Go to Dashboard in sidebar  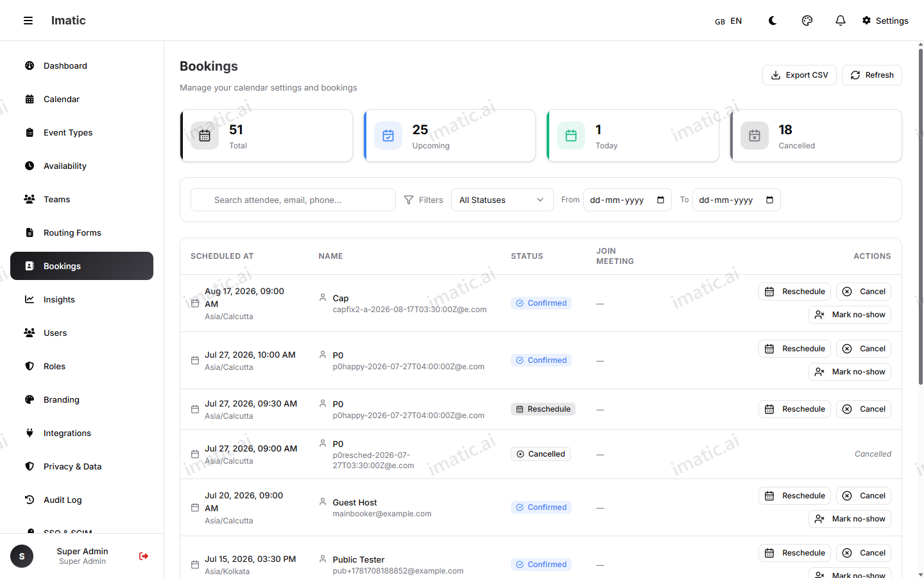coord(81,66)
